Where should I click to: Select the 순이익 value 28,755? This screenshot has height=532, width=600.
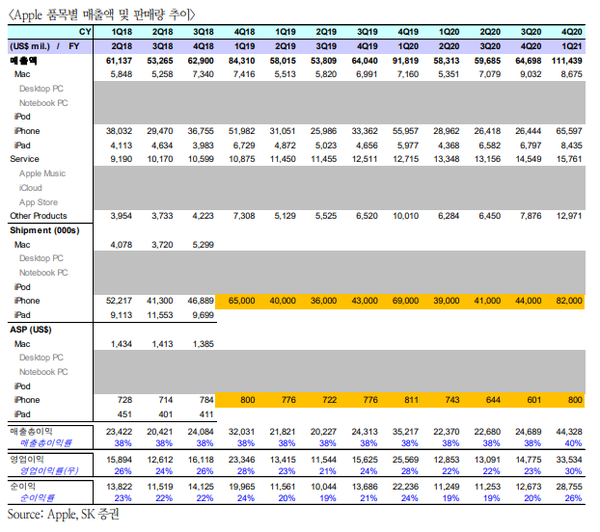point(571,484)
